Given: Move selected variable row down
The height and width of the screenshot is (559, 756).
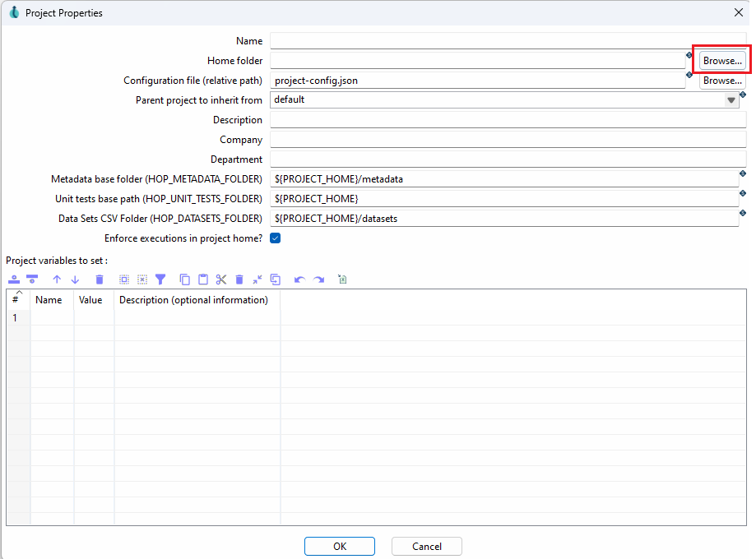Looking at the screenshot, I should click(x=75, y=279).
